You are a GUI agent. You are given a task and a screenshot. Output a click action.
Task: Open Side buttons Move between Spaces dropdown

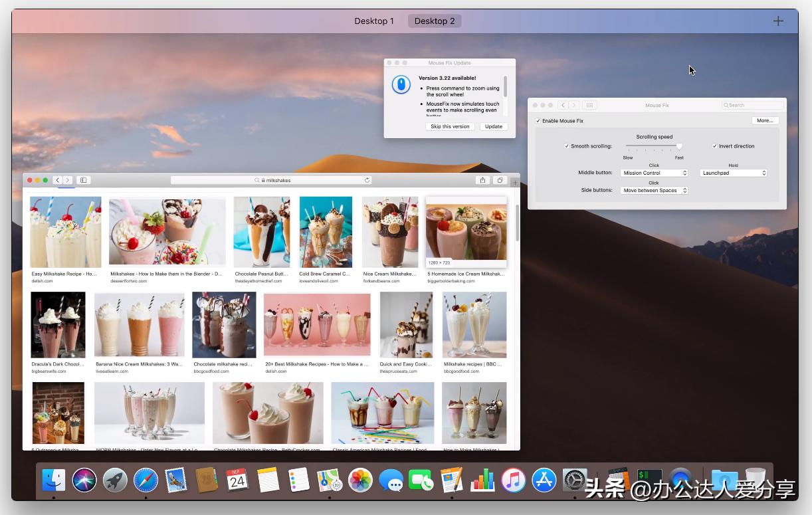click(655, 191)
